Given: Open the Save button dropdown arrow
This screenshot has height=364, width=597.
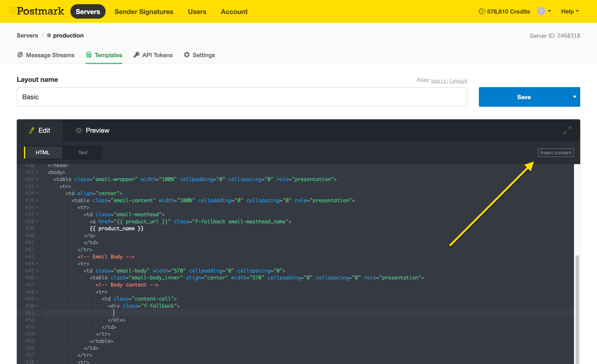Looking at the screenshot, I should point(574,97).
